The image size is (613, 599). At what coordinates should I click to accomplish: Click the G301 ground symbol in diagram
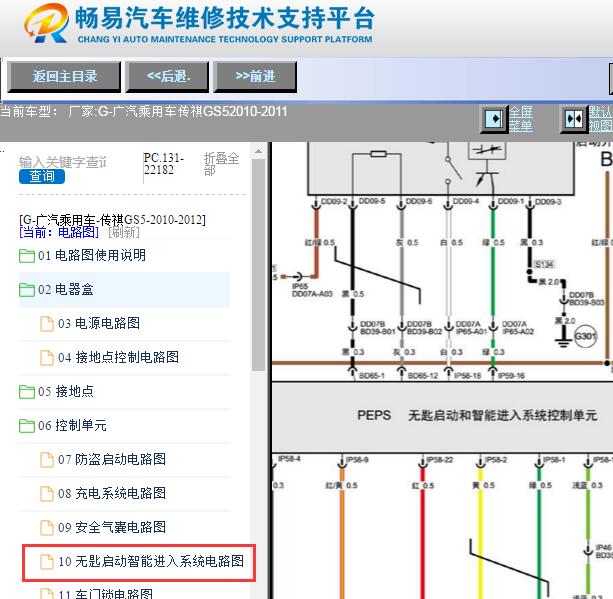point(585,336)
